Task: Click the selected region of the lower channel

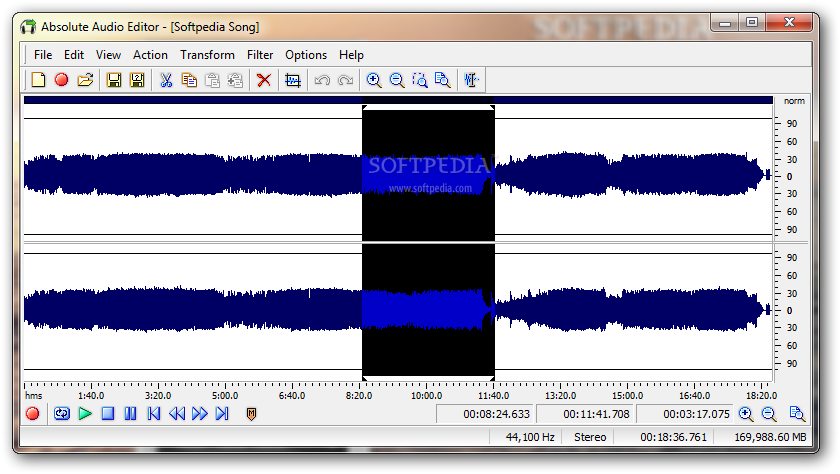Action: pos(428,310)
